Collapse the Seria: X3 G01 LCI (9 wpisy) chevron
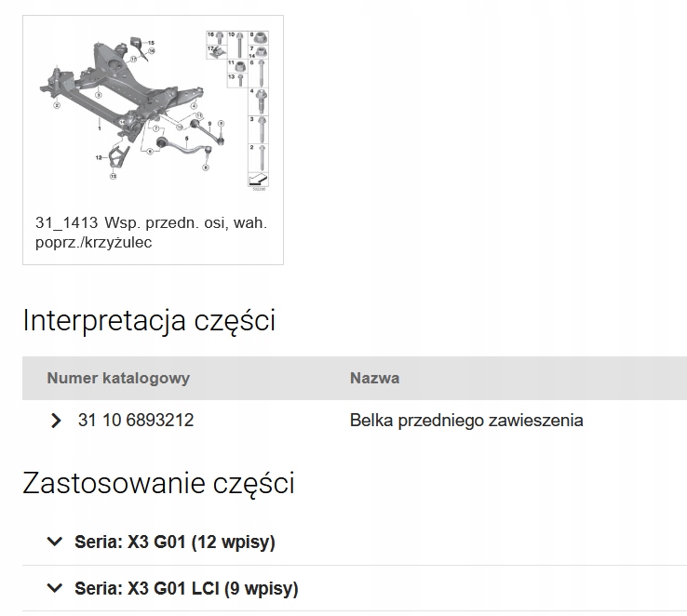The image size is (687, 616). coord(54,589)
